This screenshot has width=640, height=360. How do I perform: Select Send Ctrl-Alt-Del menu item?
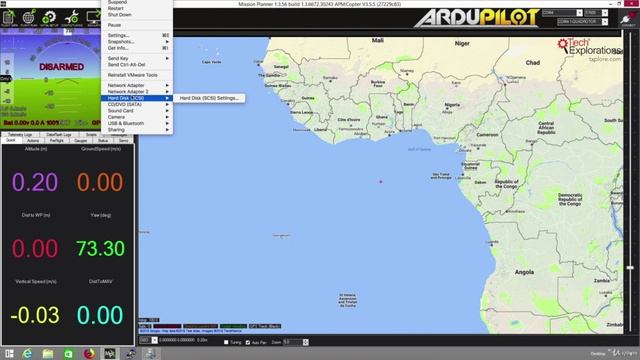pos(137,64)
